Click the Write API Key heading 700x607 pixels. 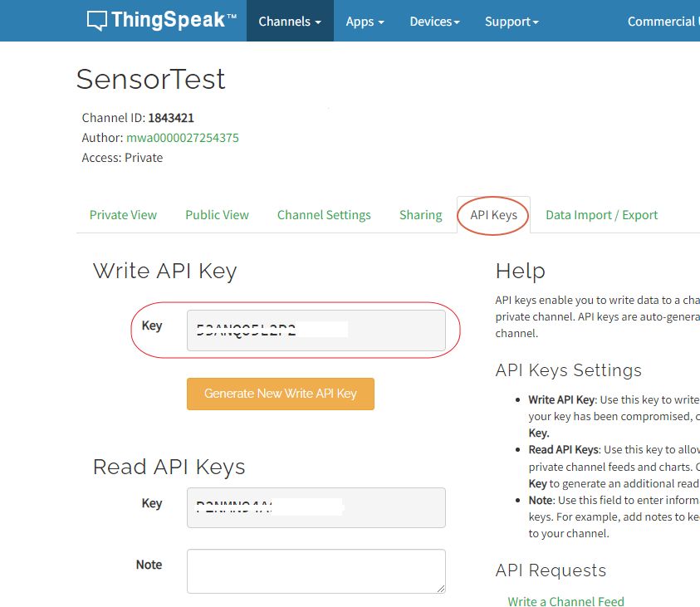point(164,271)
